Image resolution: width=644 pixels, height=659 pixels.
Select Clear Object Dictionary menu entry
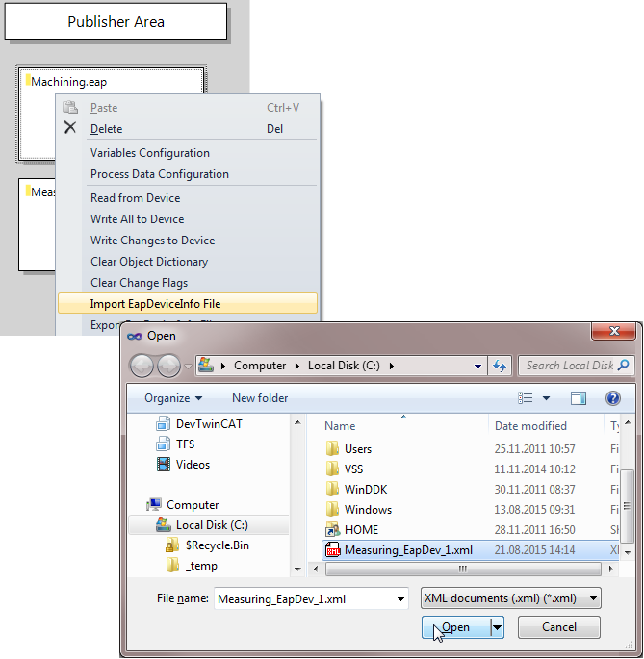coord(188,261)
